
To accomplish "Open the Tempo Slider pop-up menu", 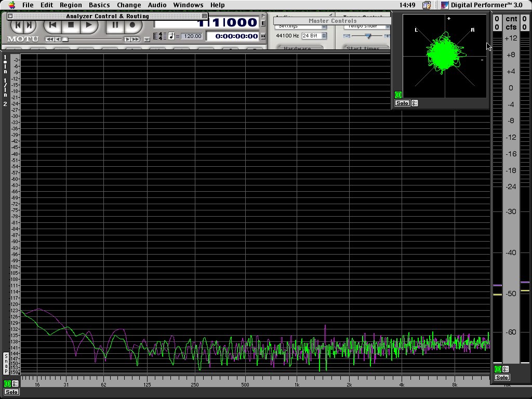I will [367, 26].
